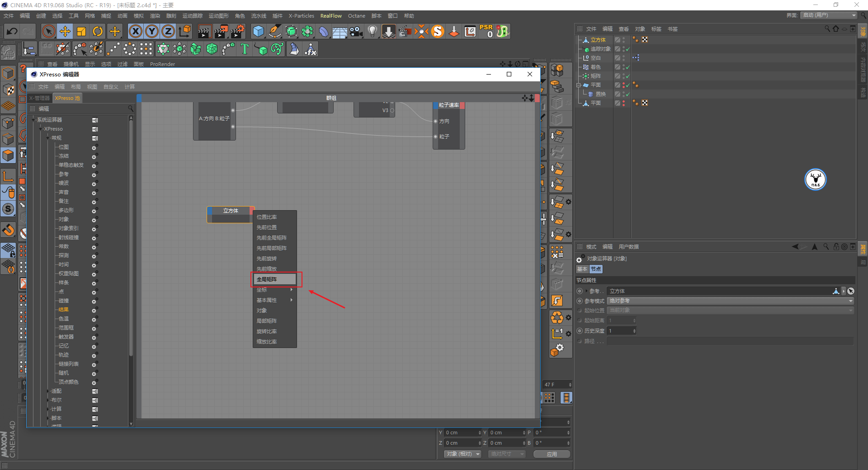Screen dimensions: 868x470
Task: Toggle the green check of 置换
Action: coord(627,94)
